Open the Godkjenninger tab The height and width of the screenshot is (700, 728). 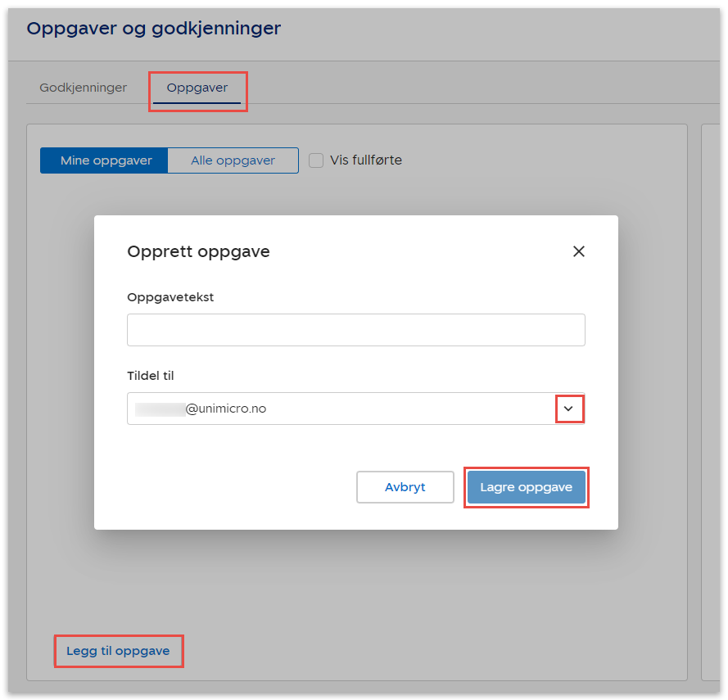click(x=83, y=88)
